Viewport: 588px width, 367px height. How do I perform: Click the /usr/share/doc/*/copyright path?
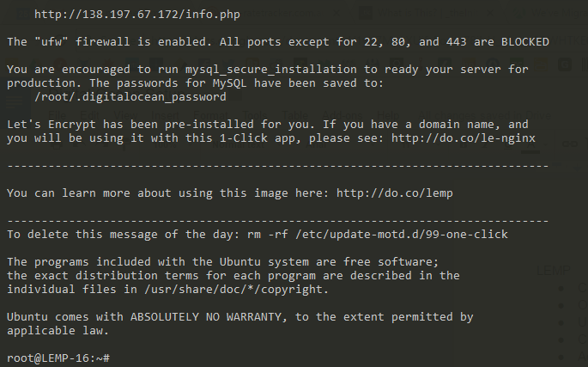pos(235,290)
